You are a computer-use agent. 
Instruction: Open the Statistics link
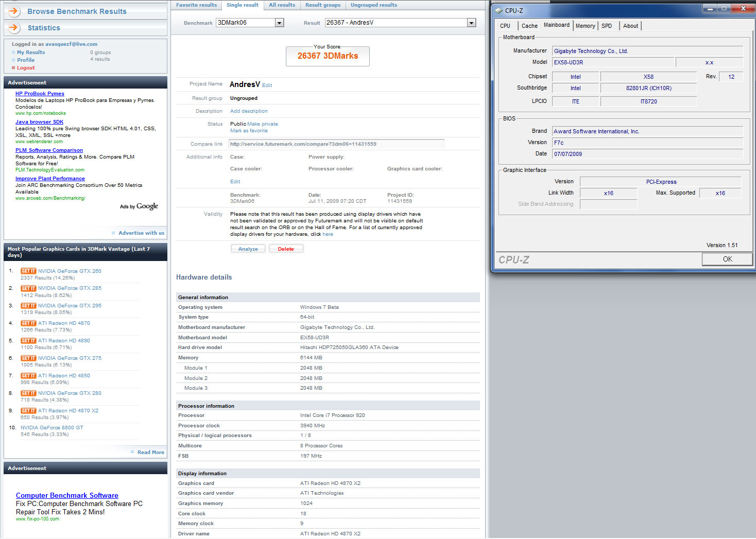click(44, 28)
